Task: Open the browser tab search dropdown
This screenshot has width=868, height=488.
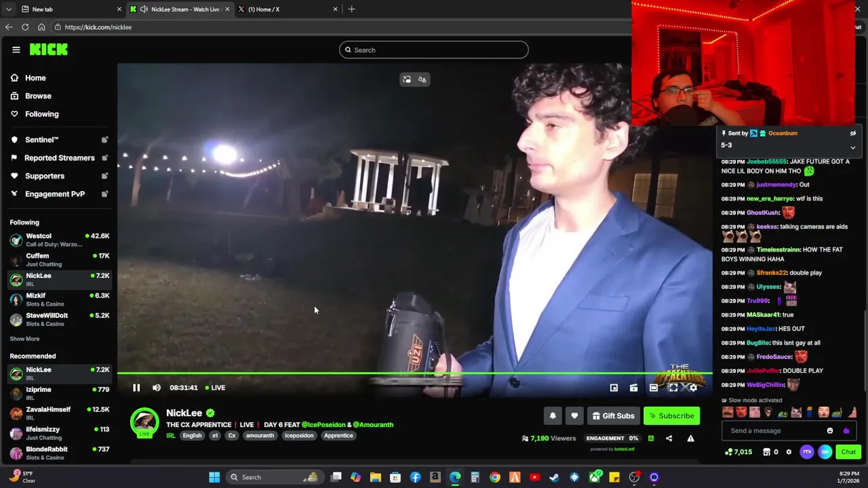Action: 8,9
